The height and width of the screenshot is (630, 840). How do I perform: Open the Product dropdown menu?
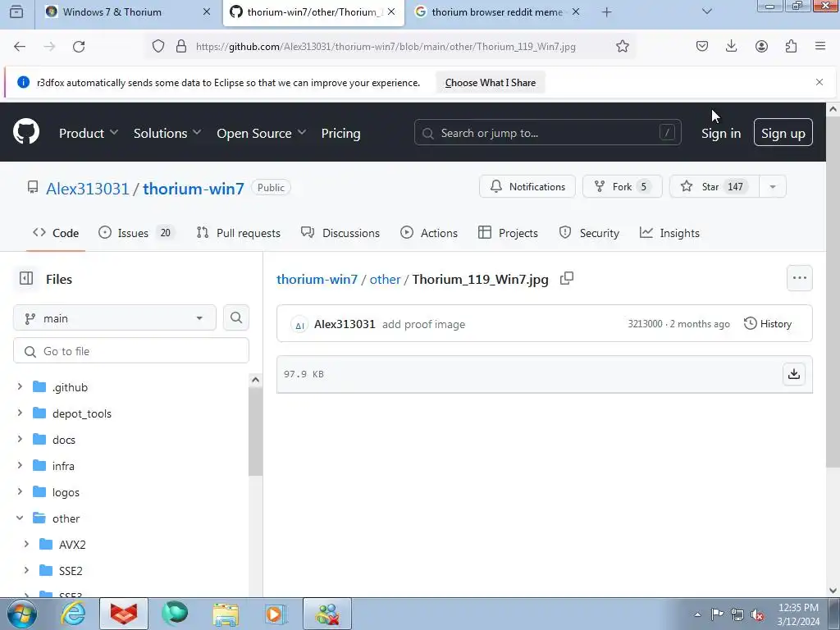(89, 133)
